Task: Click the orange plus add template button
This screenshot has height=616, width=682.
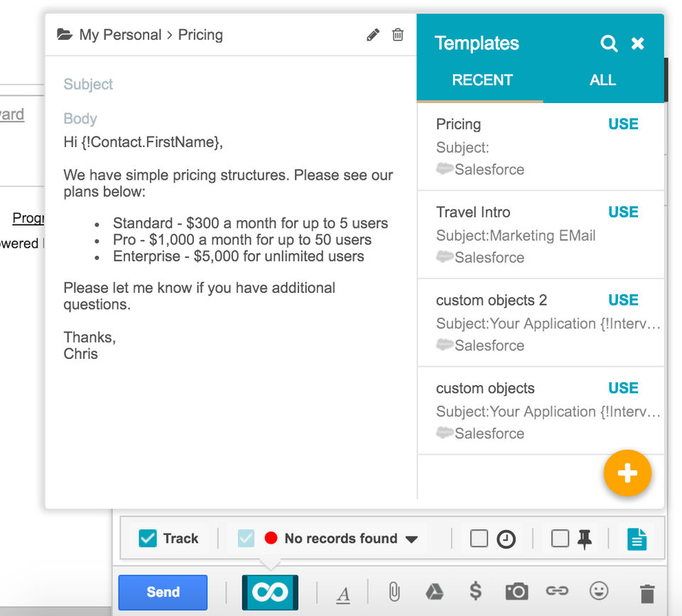Action: coord(627,473)
